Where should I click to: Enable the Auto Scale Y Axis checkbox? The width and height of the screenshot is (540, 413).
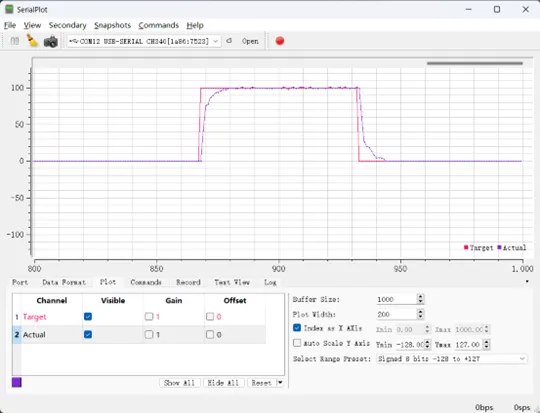(x=297, y=343)
